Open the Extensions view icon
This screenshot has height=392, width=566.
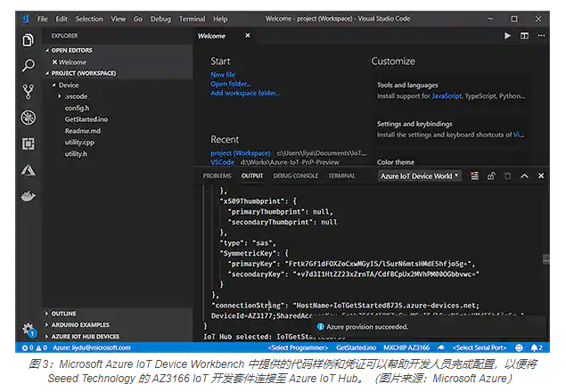[x=29, y=143]
